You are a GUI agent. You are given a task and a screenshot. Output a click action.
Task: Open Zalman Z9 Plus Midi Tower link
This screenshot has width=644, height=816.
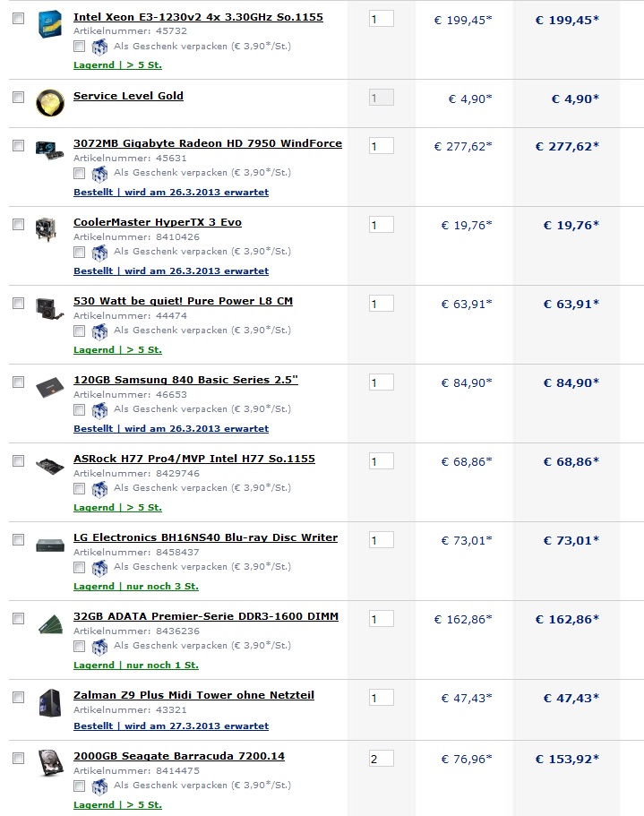[x=194, y=695]
